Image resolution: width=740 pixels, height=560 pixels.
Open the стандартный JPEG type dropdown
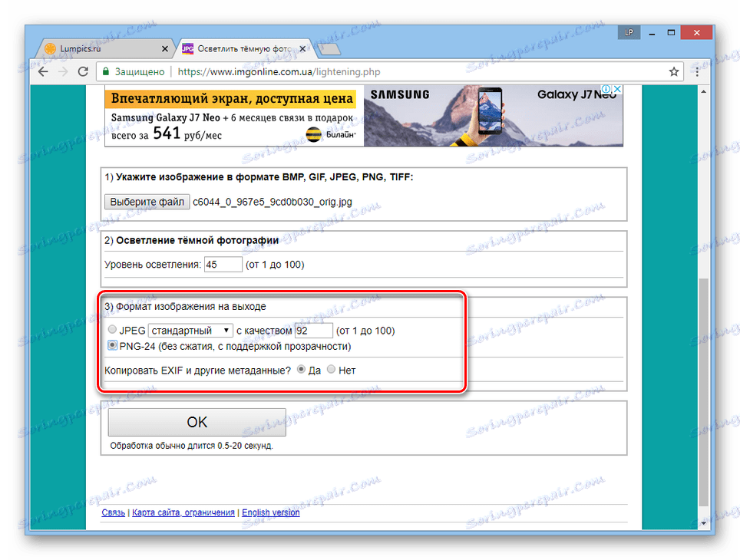pos(190,330)
